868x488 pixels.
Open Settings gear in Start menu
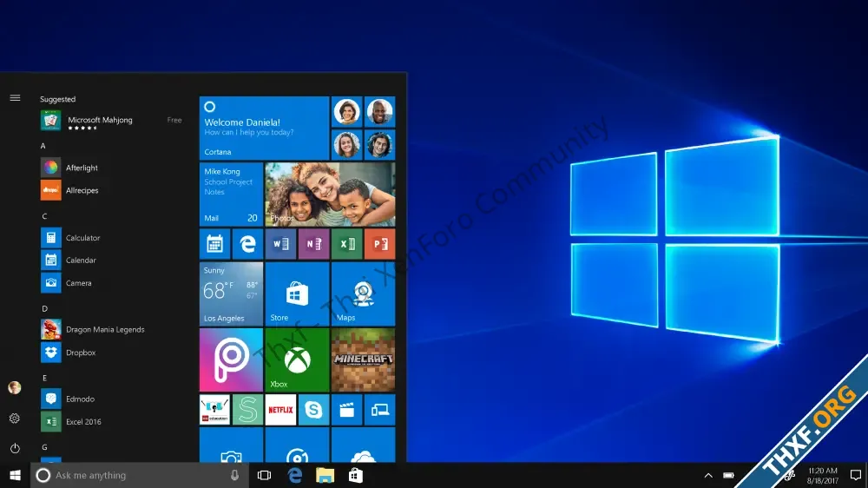[x=15, y=419]
